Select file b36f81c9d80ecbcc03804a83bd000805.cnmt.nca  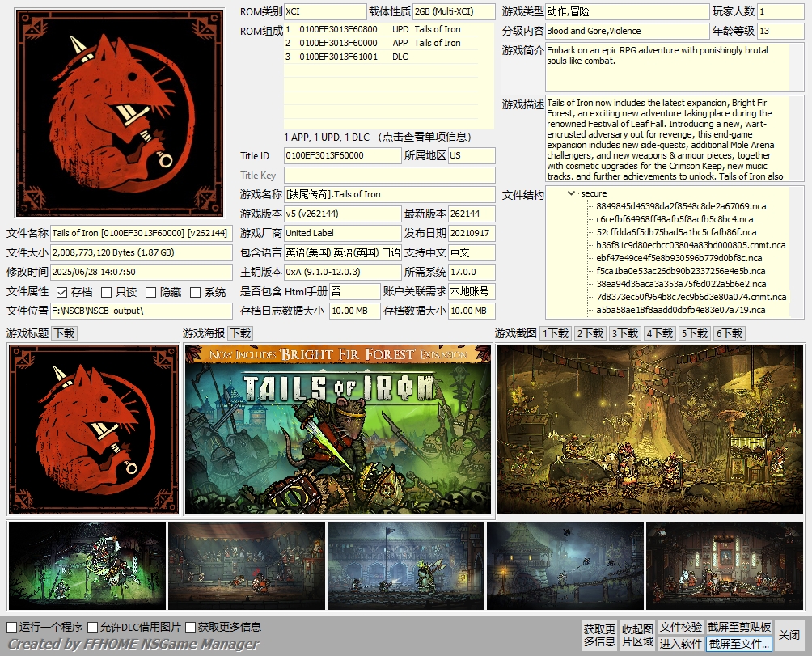(691, 245)
